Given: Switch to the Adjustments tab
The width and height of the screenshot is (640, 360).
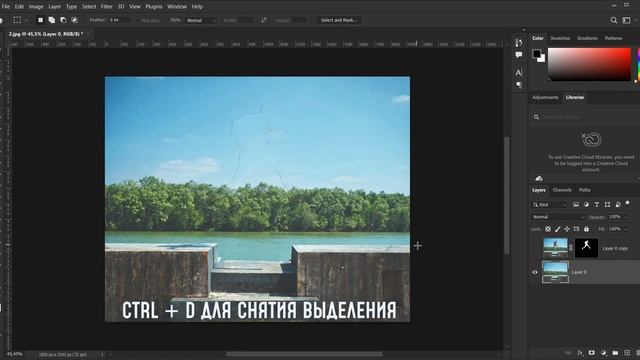Looking at the screenshot, I should 545,97.
